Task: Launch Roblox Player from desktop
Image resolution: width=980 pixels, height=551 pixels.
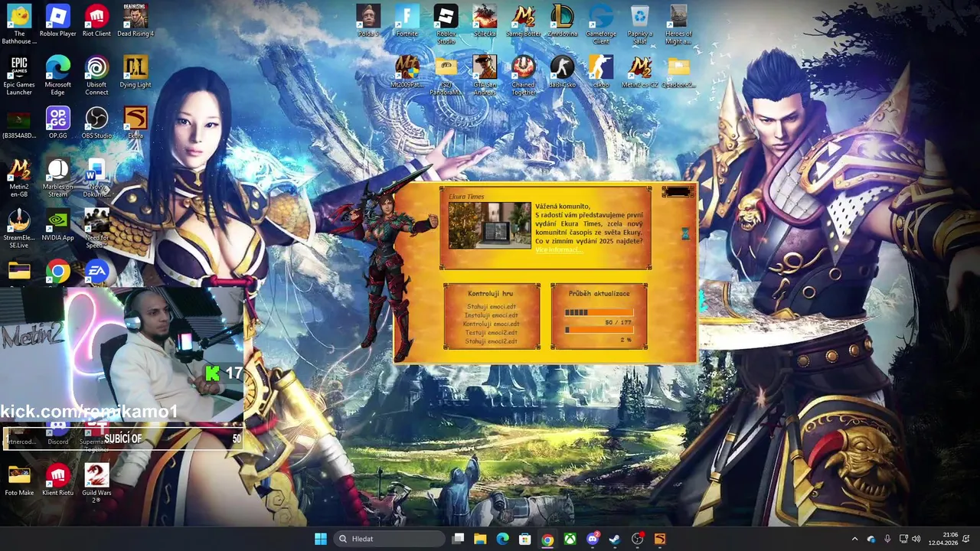Action: click(57, 21)
